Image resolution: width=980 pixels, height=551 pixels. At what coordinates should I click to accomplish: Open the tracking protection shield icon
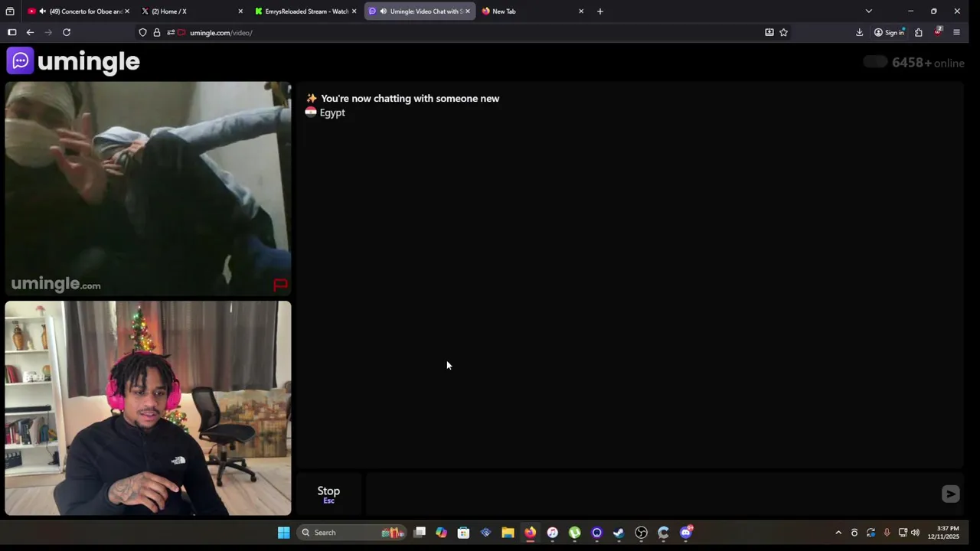pyautogui.click(x=142, y=32)
